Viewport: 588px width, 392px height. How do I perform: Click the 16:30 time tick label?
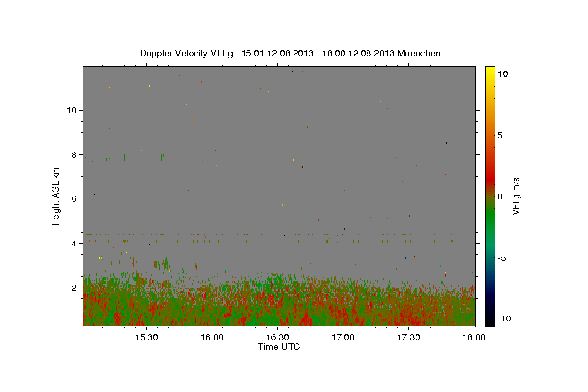(277, 337)
